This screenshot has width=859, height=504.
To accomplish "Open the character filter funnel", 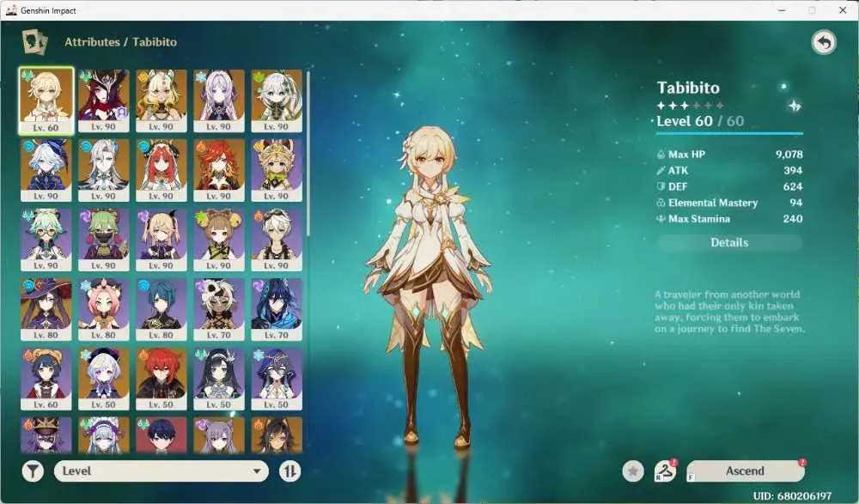I will pos(33,471).
